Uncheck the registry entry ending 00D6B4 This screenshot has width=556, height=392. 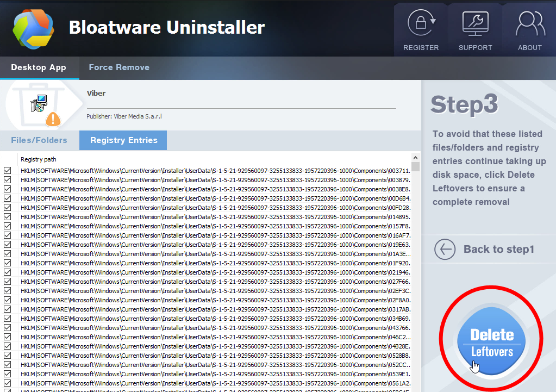(x=7, y=198)
